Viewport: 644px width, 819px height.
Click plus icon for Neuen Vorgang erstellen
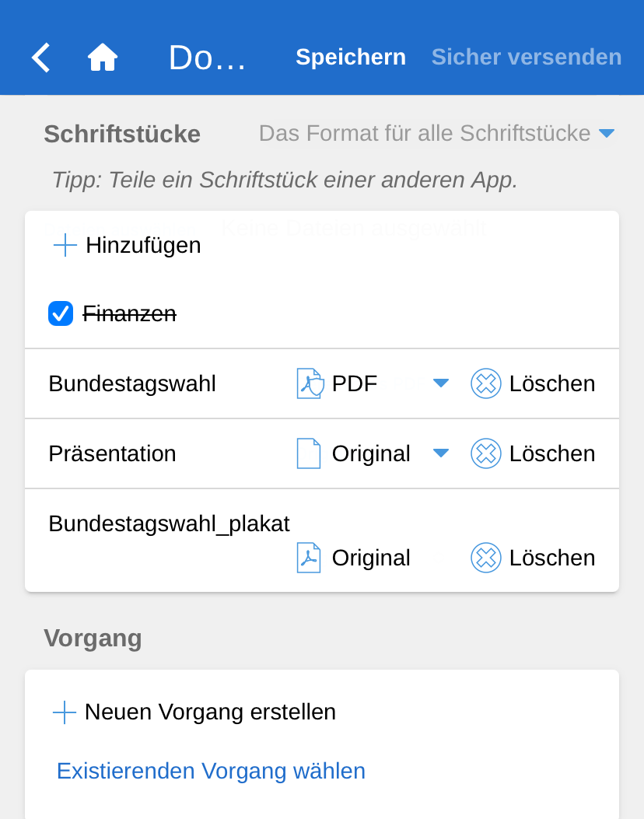64,712
